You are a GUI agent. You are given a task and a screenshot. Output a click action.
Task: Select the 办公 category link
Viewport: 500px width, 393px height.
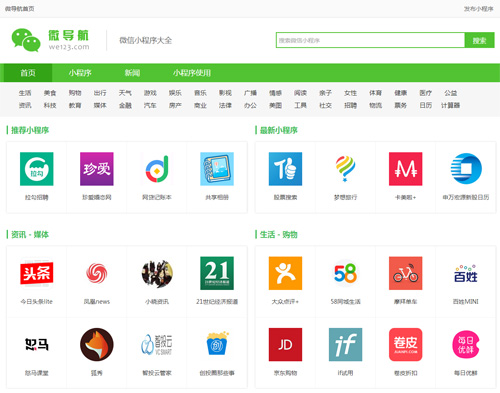[250, 105]
